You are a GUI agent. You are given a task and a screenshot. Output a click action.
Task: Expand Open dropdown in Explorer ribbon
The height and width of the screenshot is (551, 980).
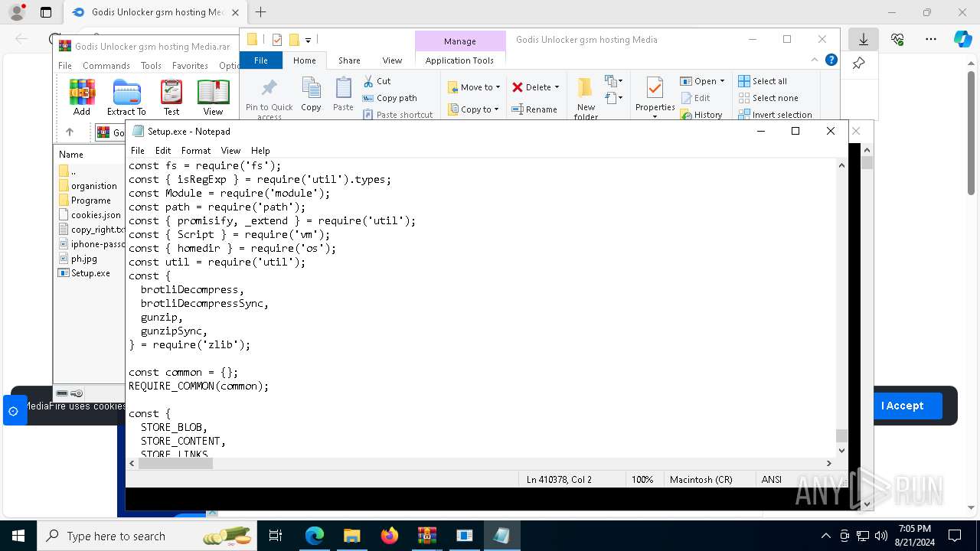click(x=722, y=81)
